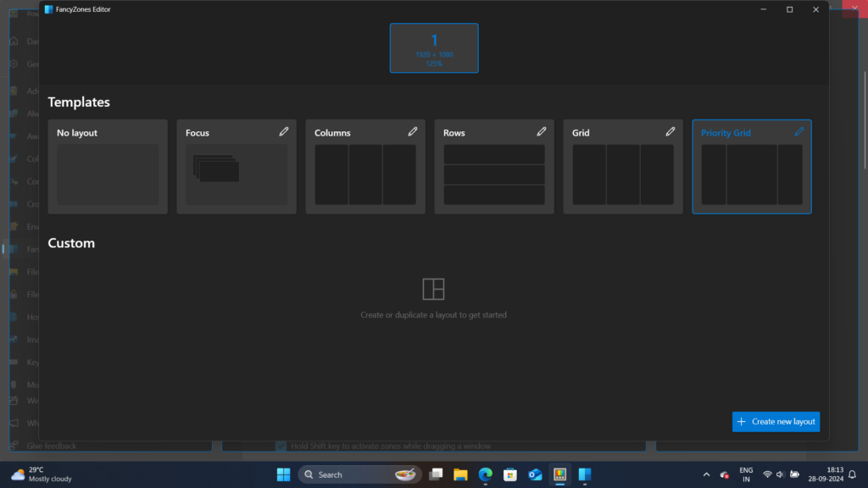Open the notification bell

pos(853,474)
